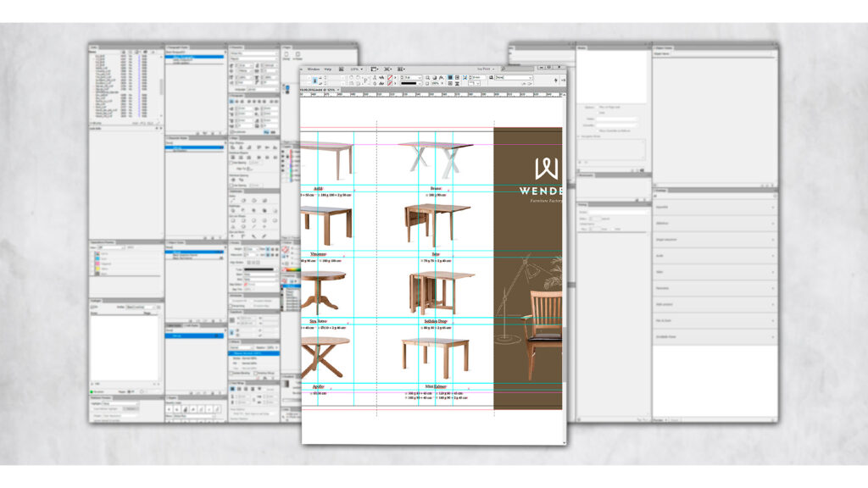The image size is (868, 488).
Task: Click the application bar search field
Action: (519, 69)
